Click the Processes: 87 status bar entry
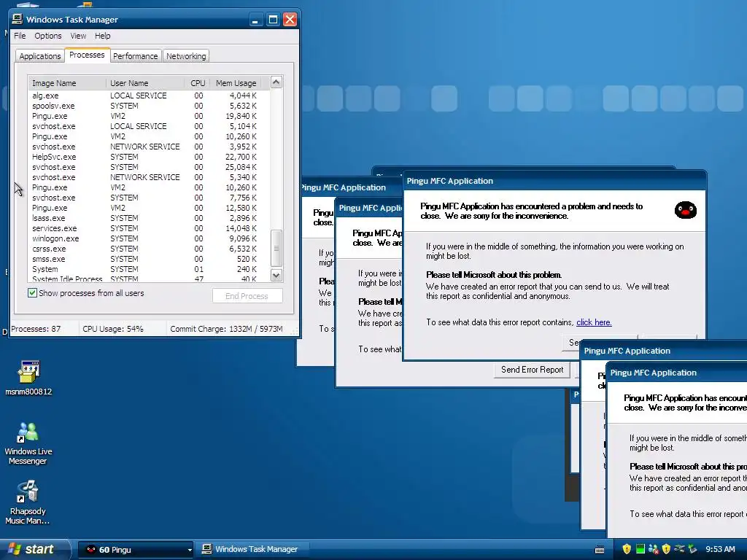Image resolution: width=747 pixels, height=560 pixels. [43, 329]
